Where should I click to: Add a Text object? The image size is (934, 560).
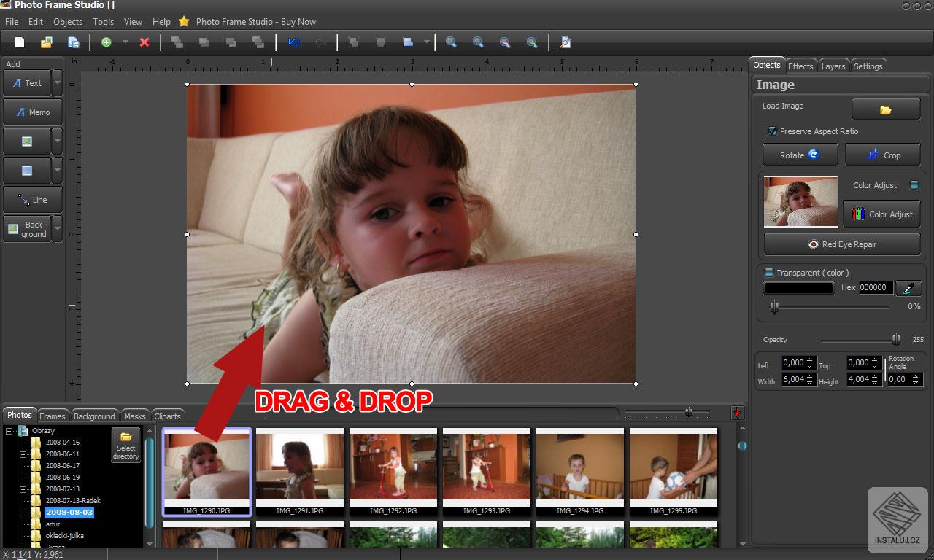[27, 83]
